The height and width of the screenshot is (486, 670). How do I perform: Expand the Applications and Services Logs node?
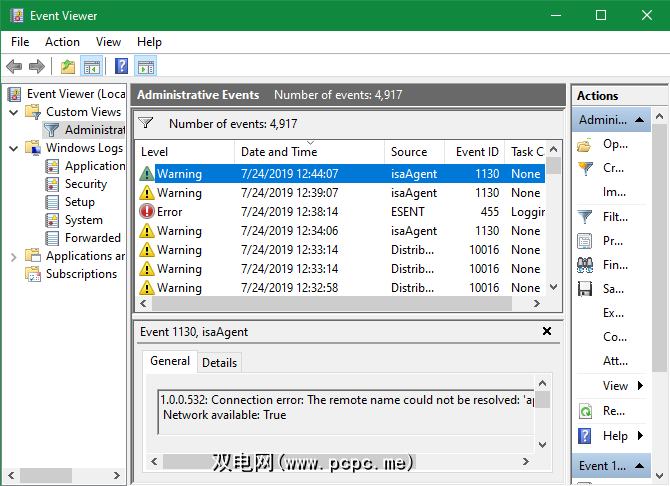click(13, 256)
